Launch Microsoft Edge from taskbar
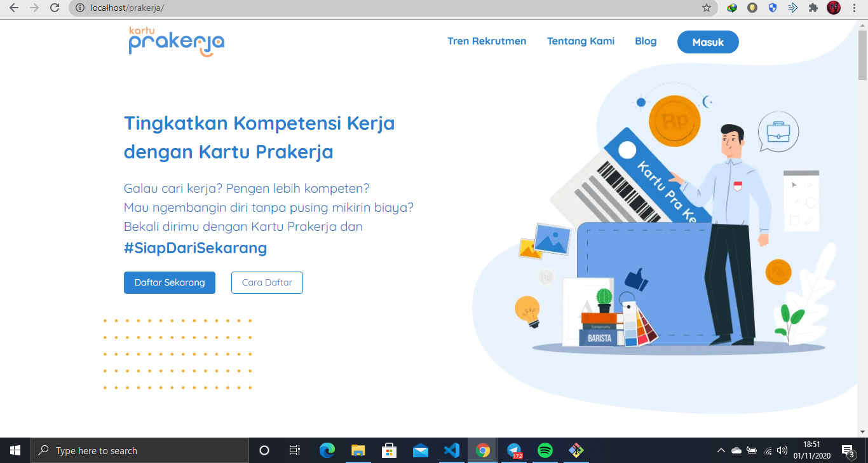The height and width of the screenshot is (463, 868). [x=327, y=450]
